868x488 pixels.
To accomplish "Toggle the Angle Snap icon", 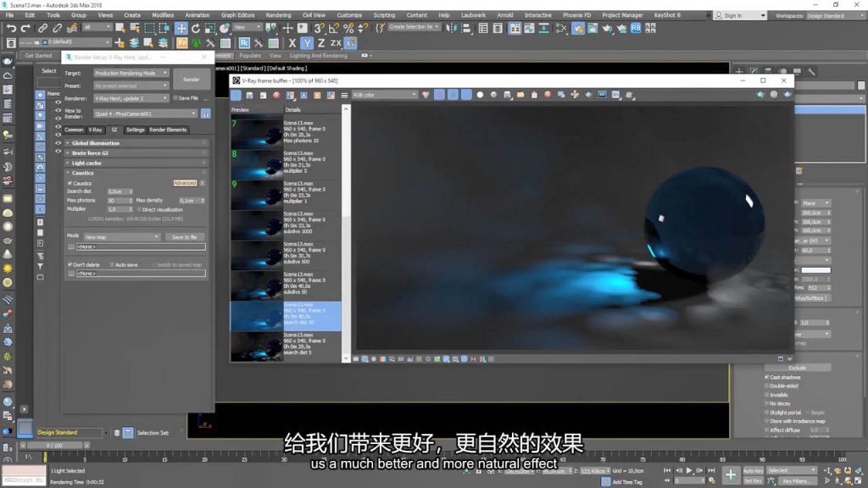I will (x=333, y=28).
